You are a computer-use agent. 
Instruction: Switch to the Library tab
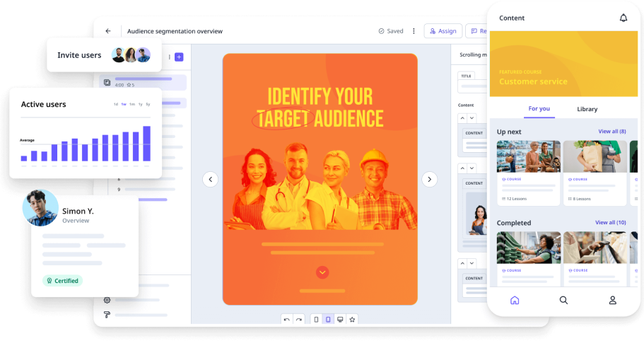587,109
